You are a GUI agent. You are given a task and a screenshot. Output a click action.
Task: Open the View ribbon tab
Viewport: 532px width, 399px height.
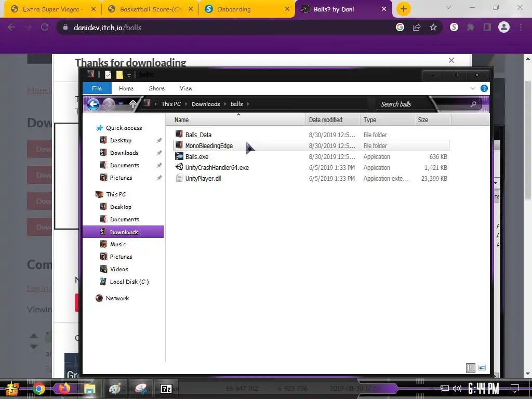coord(186,88)
